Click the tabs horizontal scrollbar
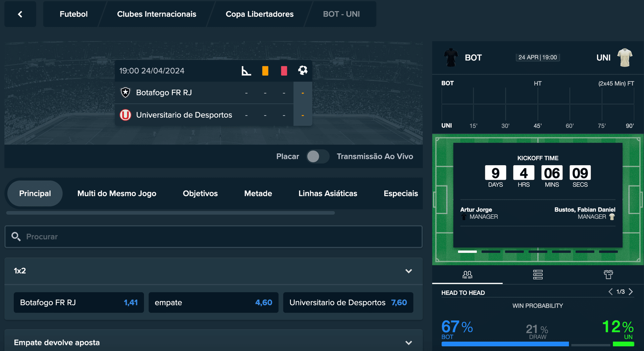644x351 pixels. 170,213
